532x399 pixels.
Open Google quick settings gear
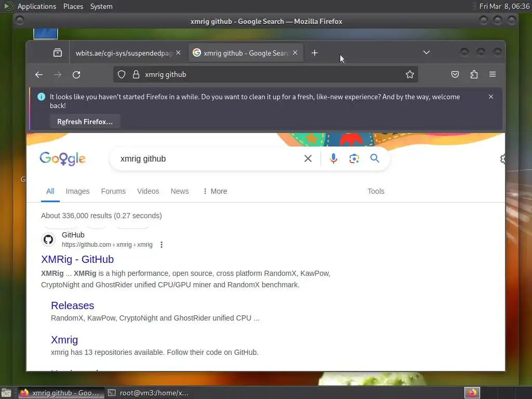click(503, 159)
